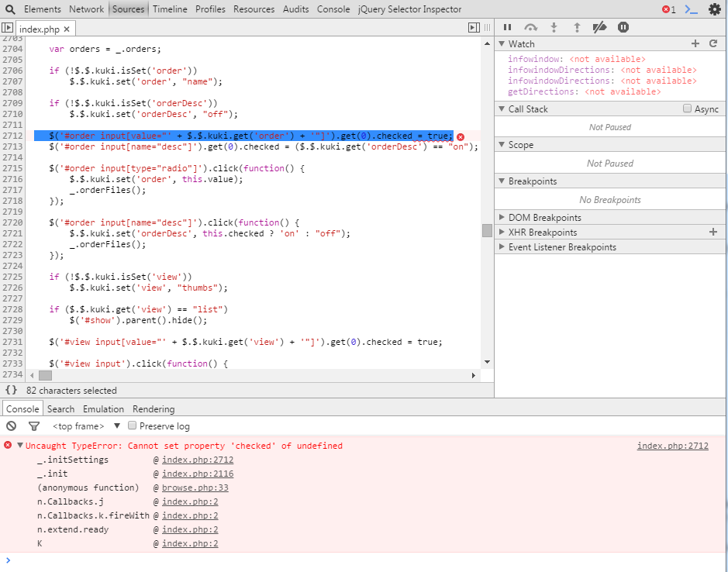Open the Emulation drawer tab
The height and width of the screenshot is (572, 728).
[x=103, y=408]
